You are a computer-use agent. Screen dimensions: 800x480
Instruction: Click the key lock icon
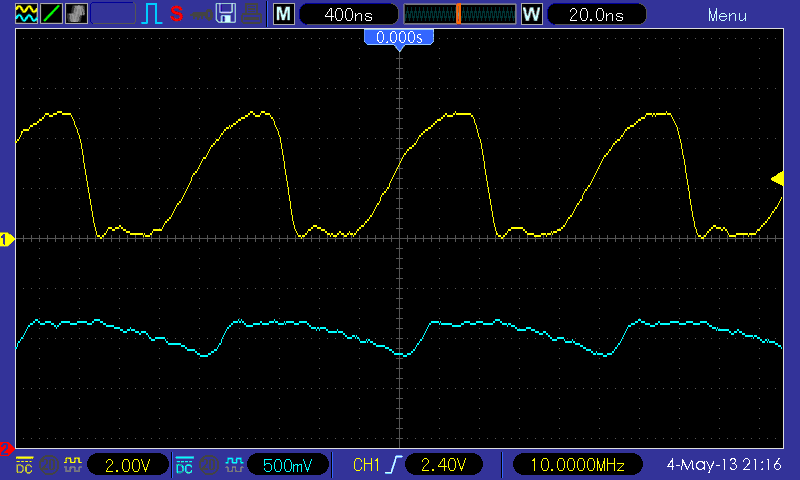coord(202,15)
